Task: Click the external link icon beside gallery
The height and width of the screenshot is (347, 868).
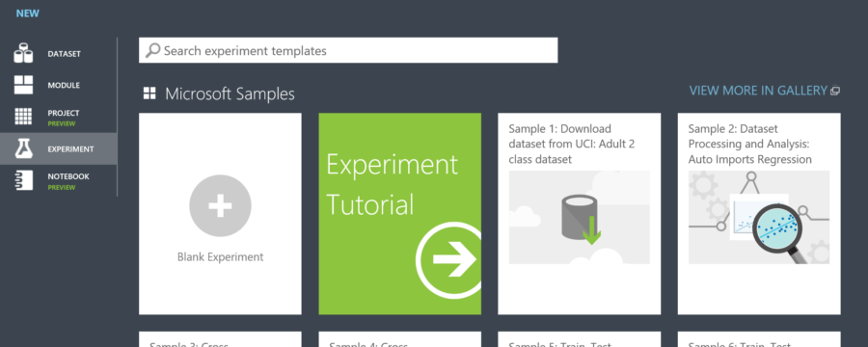Action: click(835, 92)
